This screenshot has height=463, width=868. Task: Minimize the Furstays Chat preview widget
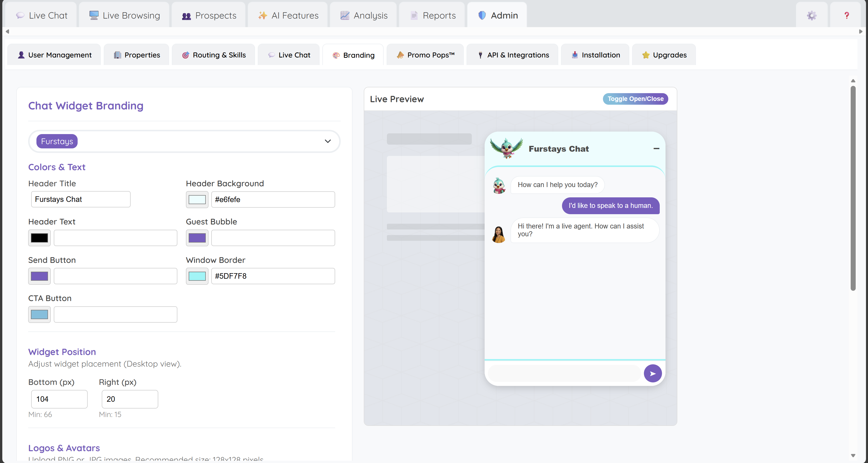[x=656, y=148]
